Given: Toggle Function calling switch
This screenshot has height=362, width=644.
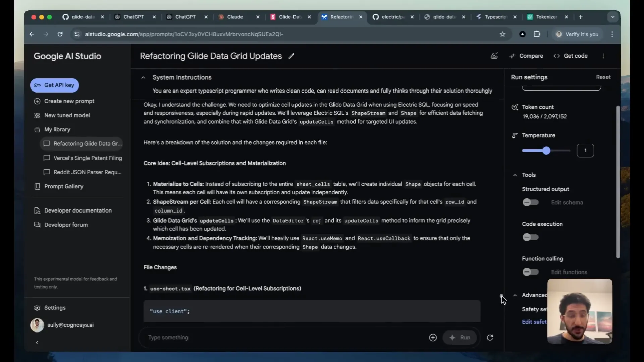Looking at the screenshot, I should pyautogui.click(x=531, y=272).
